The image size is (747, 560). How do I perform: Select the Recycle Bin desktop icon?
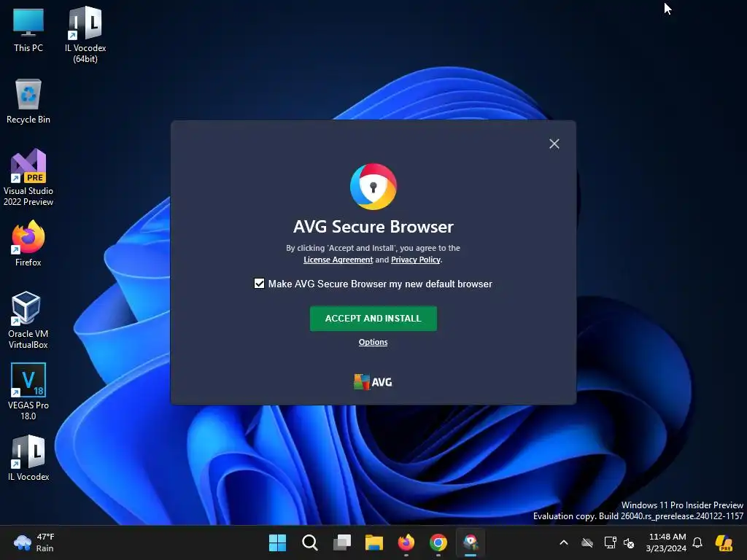click(28, 101)
